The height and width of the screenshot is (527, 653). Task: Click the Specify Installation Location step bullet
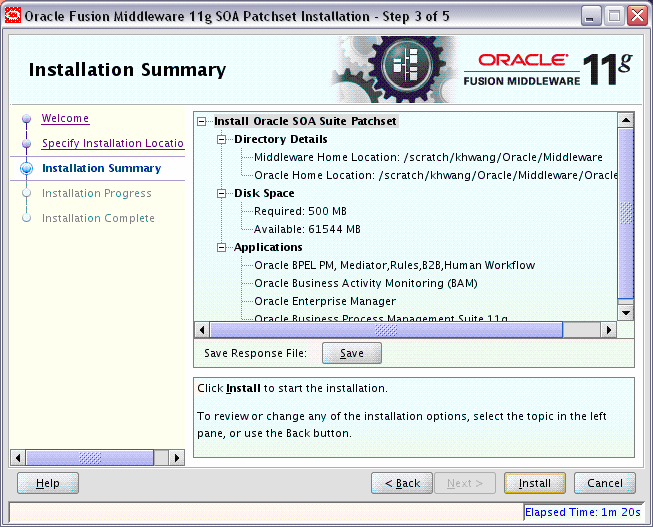pos(27,144)
